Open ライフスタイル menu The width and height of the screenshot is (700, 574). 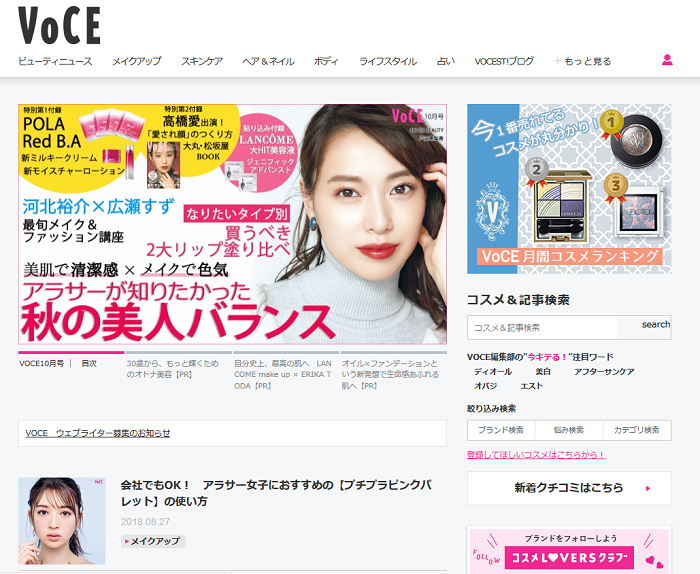[x=388, y=61]
